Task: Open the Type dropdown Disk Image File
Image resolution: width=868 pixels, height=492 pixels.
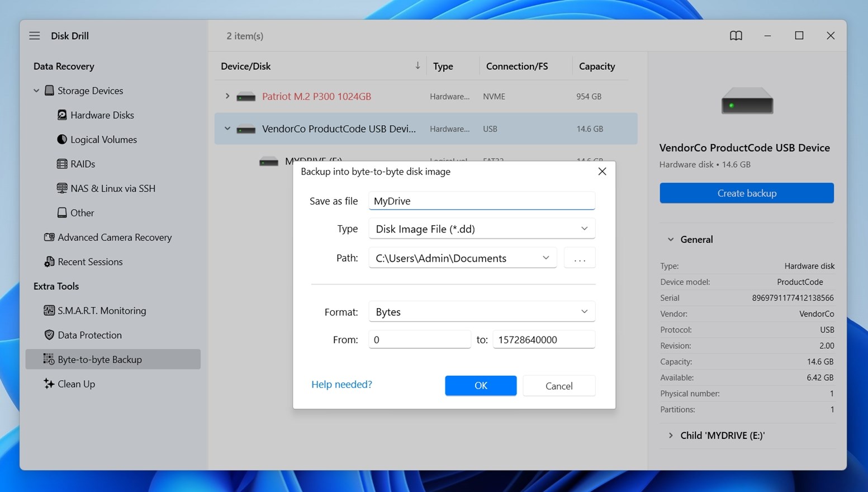Action: click(x=482, y=229)
